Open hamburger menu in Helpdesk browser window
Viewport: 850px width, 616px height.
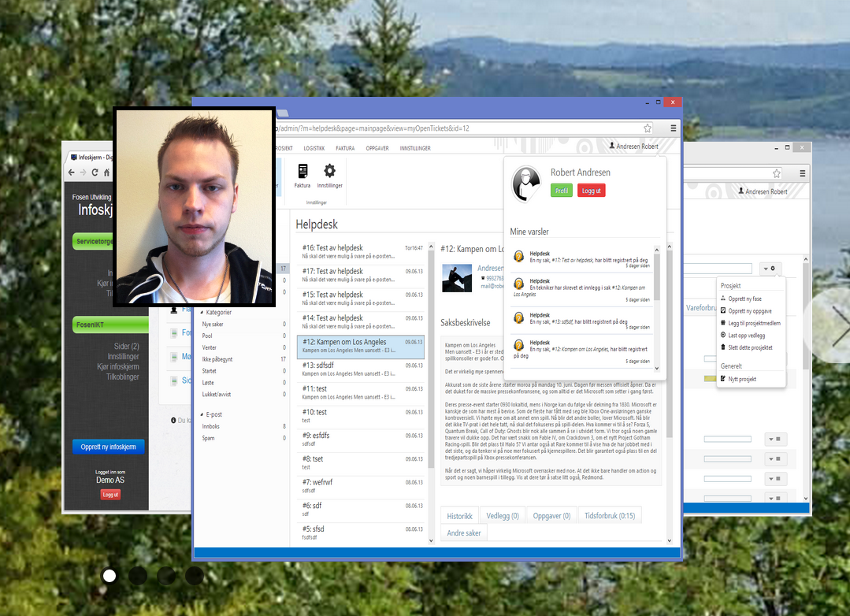pyautogui.click(x=674, y=128)
